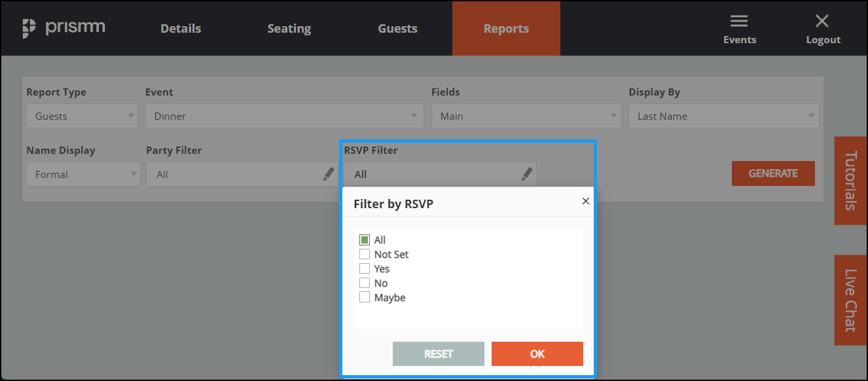Close the Filter by RSVP dialog
This screenshot has width=868, height=381.
[x=585, y=201]
